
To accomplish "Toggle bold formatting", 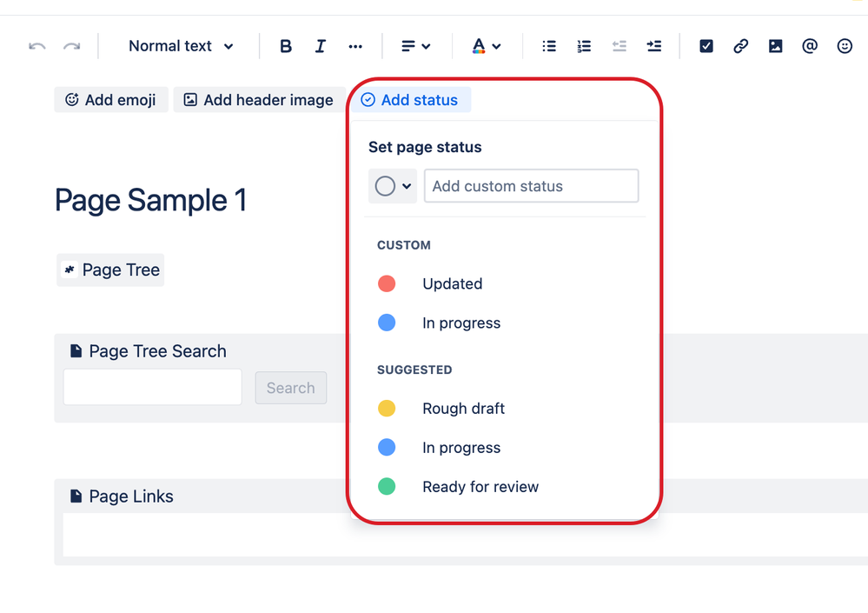I will (286, 46).
